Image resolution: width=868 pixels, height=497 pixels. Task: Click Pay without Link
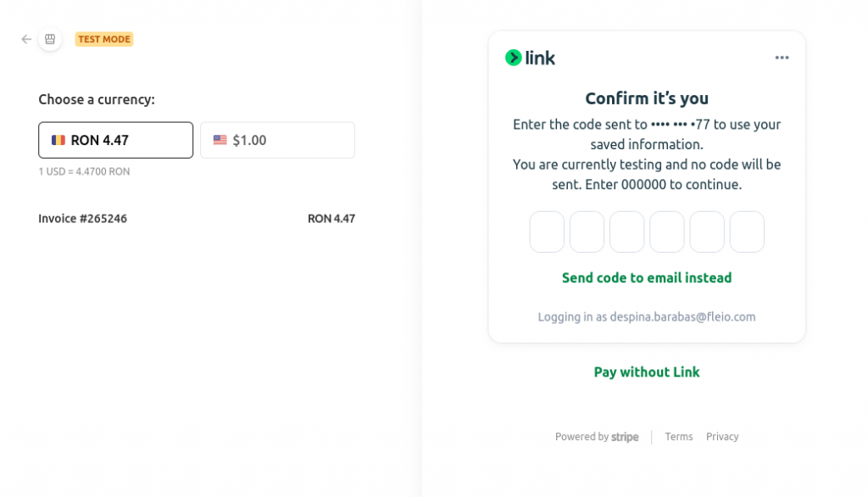pos(647,371)
